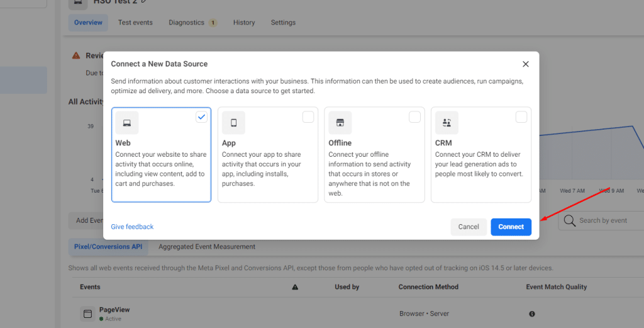The width and height of the screenshot is (644, 328).
Task: Close the Connect a New Data Source dialog
Action: click(x=526, y=64)
